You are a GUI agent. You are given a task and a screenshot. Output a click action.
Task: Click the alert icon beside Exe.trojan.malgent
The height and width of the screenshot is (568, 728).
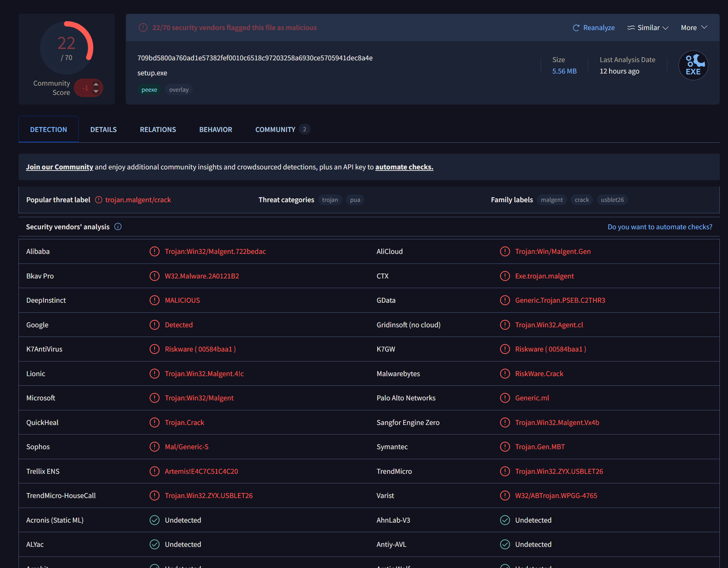coord(504,276)
